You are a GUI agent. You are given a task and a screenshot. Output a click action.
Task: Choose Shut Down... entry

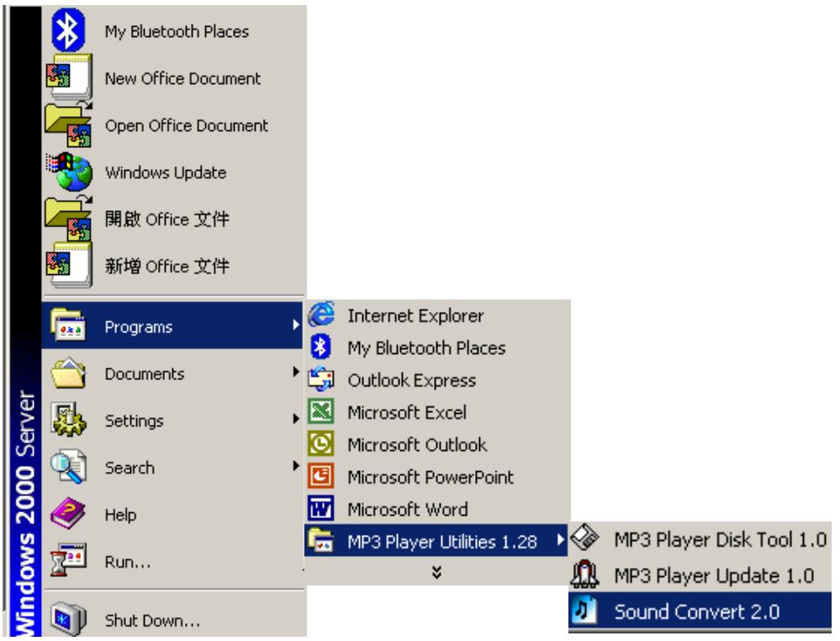point(172,618)
